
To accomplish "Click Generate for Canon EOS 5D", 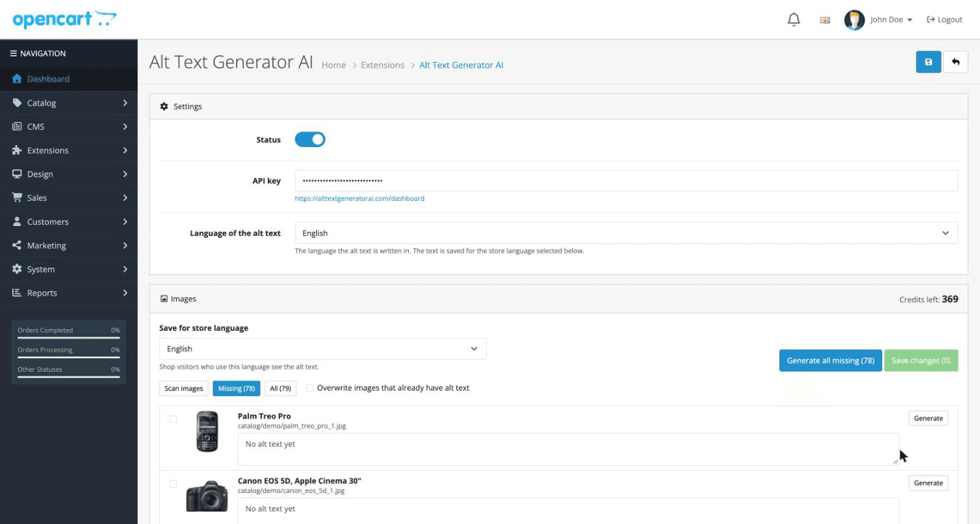I will coord(928,483).
